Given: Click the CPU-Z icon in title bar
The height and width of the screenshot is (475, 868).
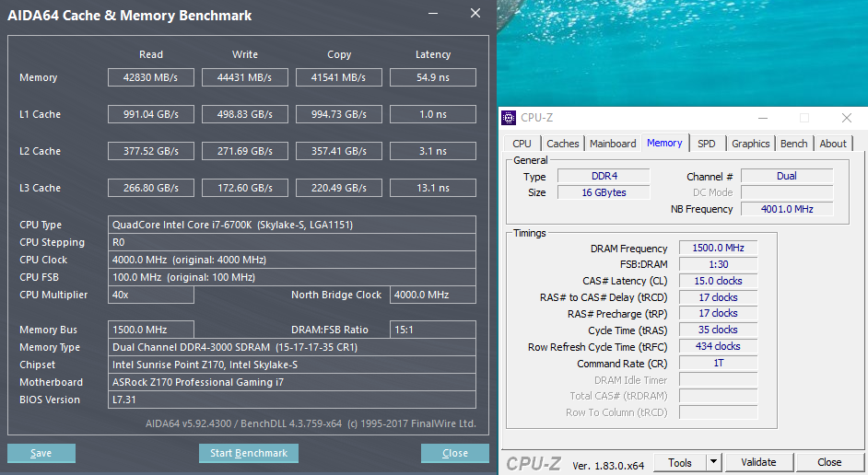Looking at the screenshot, I should [x=509, y=118].
